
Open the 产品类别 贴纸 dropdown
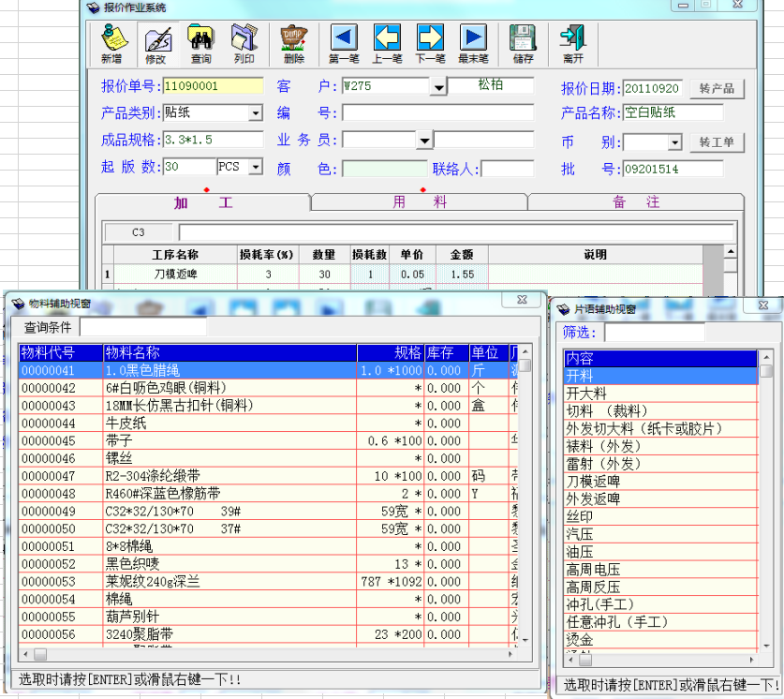pos(256,113)
